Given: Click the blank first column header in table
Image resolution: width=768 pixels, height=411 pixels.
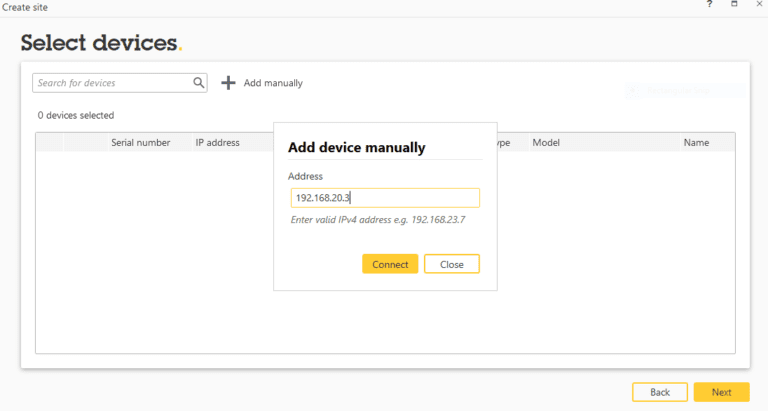Looking at the screenshot, I should (x=50, y=143).
